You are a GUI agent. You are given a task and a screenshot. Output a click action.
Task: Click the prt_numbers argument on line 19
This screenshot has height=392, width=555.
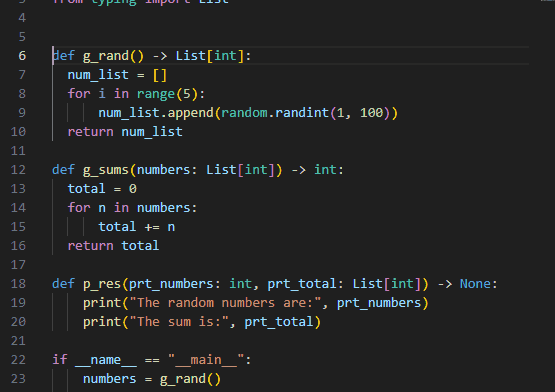tap(379, 303)
